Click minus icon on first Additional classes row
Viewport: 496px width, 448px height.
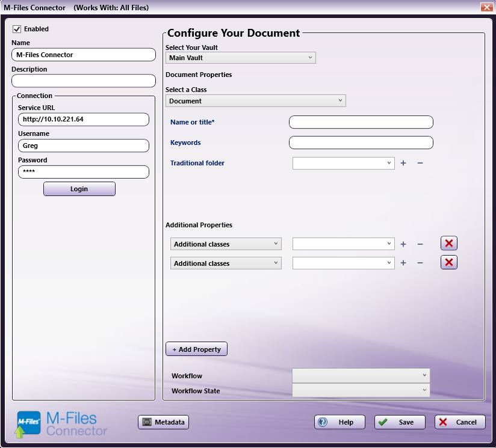pos(420,244)
